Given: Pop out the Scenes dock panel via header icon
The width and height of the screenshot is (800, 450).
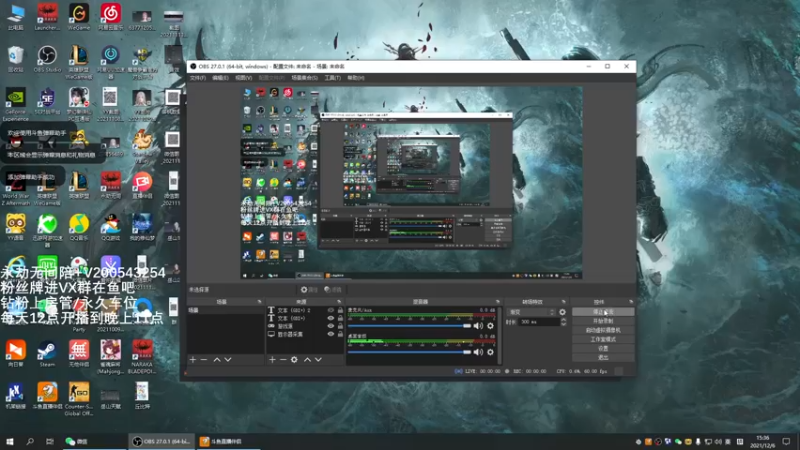Looking at the screenshot, I should [259, 302].
